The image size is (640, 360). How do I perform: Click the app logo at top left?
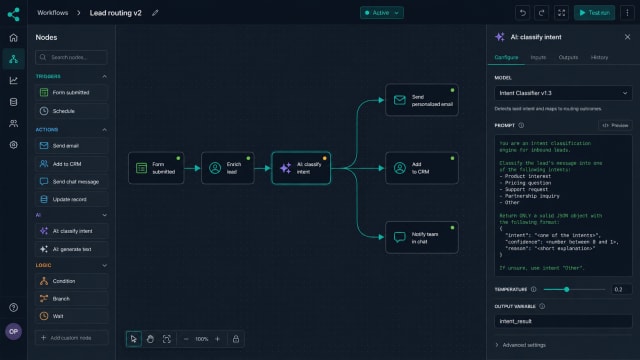point(13,14)
